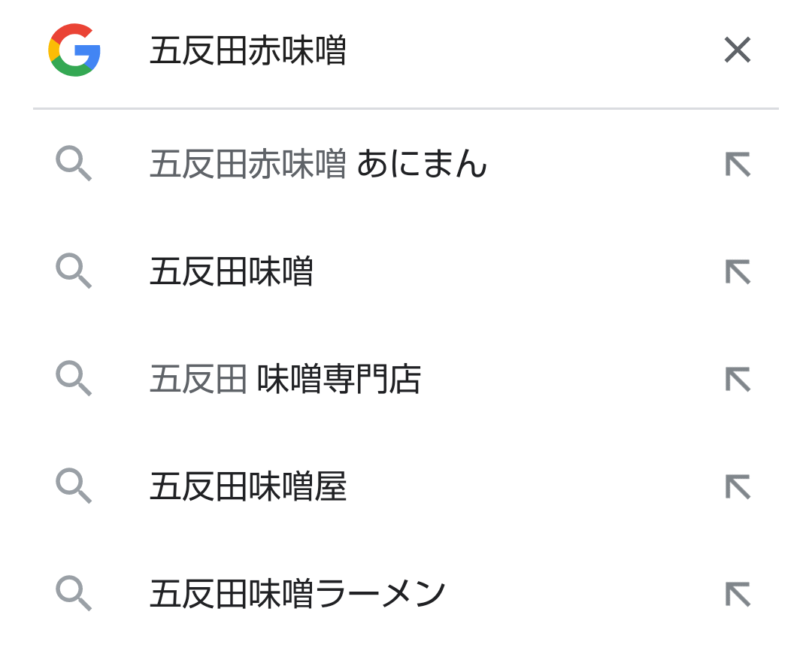
Task: Click magnifier icon beside 五反田味噌ラーメン
Action: (74, 595)
